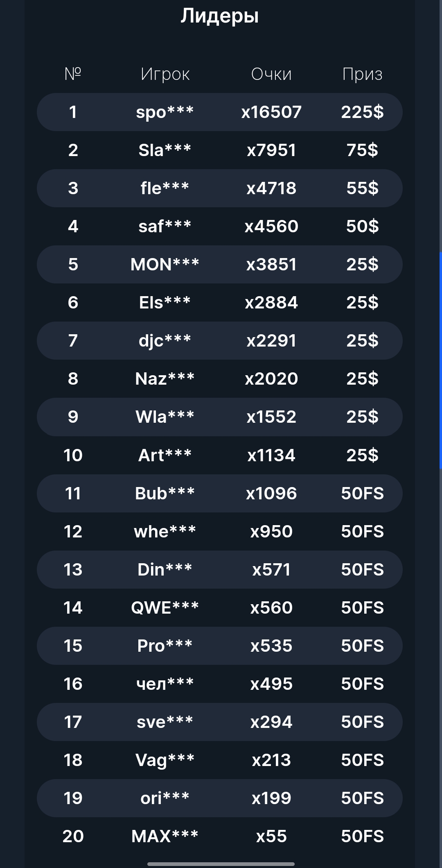Tap player name MAX*** in last row
The height and width of the screenshot is (868, 442).
165,836
